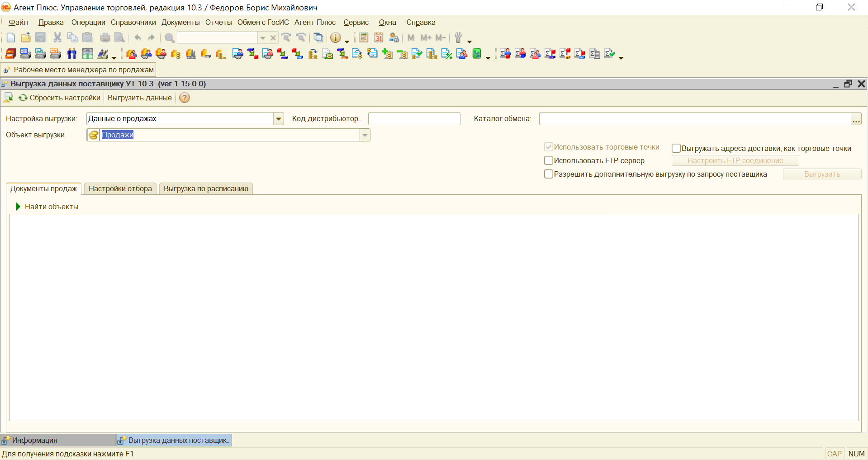The width and height of the screenshot is (868, 460).
Task: Click the new document icon
Action: [x=11, y=38]
